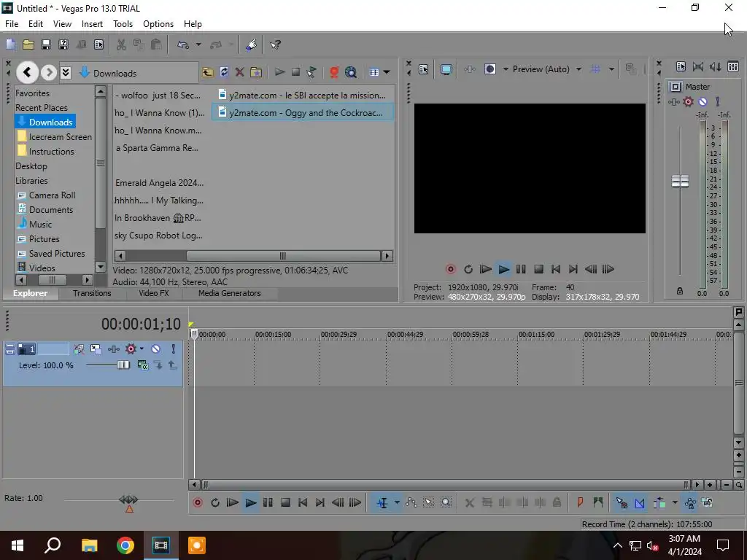The image size is (747, 560).
Task: Click Stop button in preview transport
Action: click(x=538, y=270)
